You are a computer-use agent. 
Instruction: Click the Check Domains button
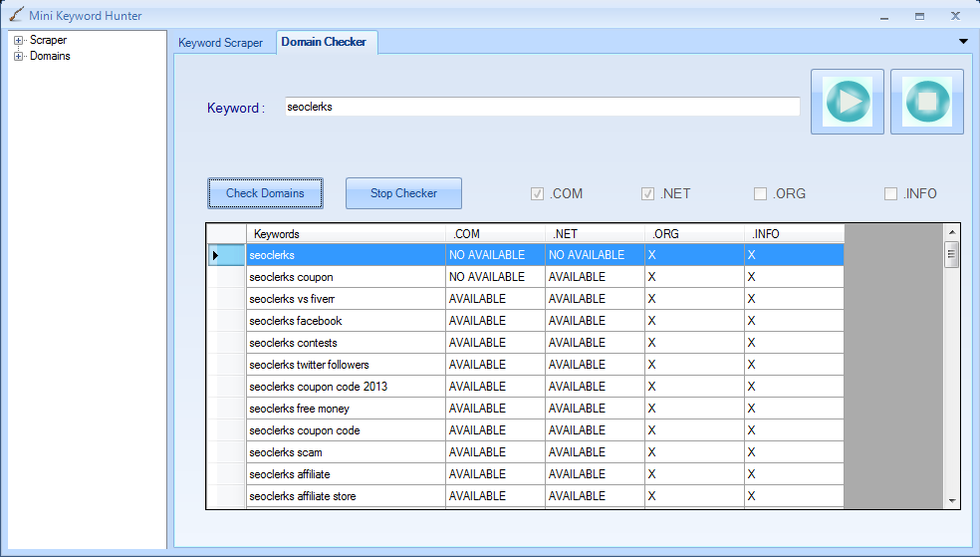[x=265, y=193]
